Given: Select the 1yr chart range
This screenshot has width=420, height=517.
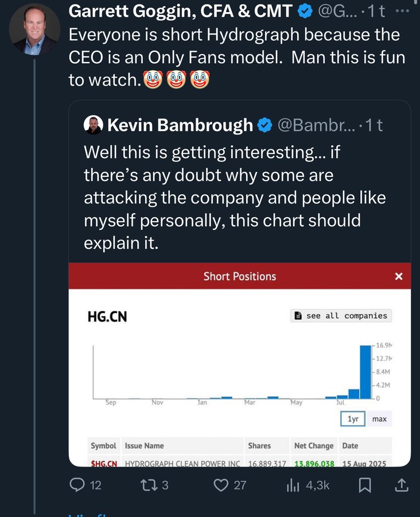Looking at the screenshot, I should coord(353,419).
